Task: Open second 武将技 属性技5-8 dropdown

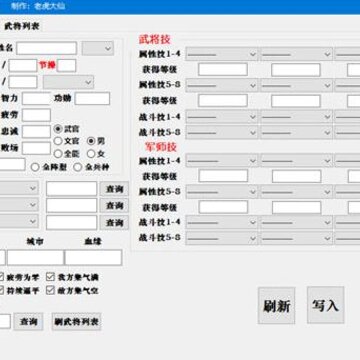Action: pyautogui.click(x=296, y=85)
